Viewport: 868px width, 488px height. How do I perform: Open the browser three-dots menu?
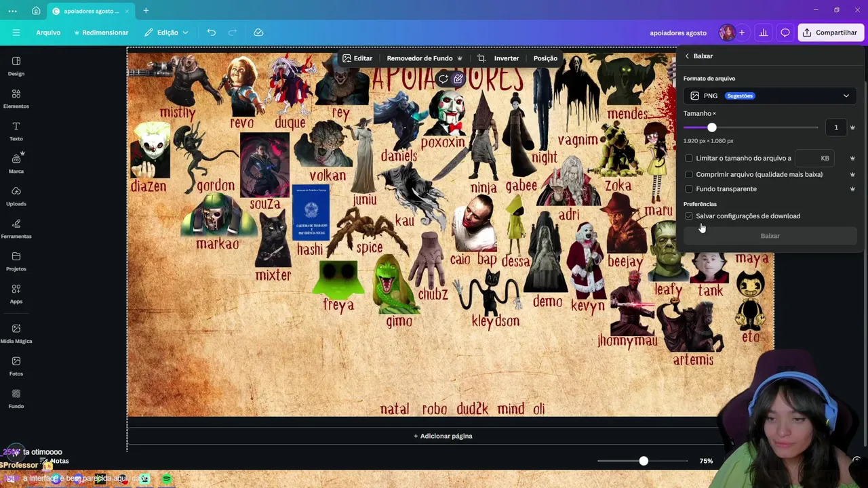pyautogui.click(x=12, y=11)
